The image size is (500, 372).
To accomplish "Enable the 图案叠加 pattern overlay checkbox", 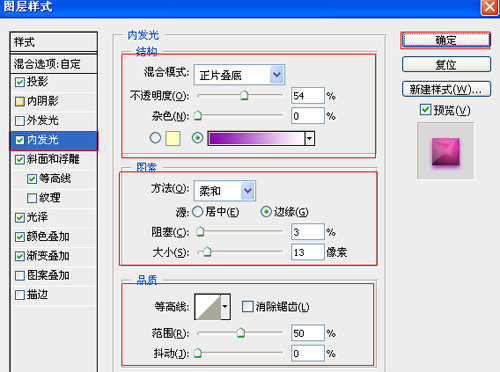I will pyautogui.click(x=20, y=276).
